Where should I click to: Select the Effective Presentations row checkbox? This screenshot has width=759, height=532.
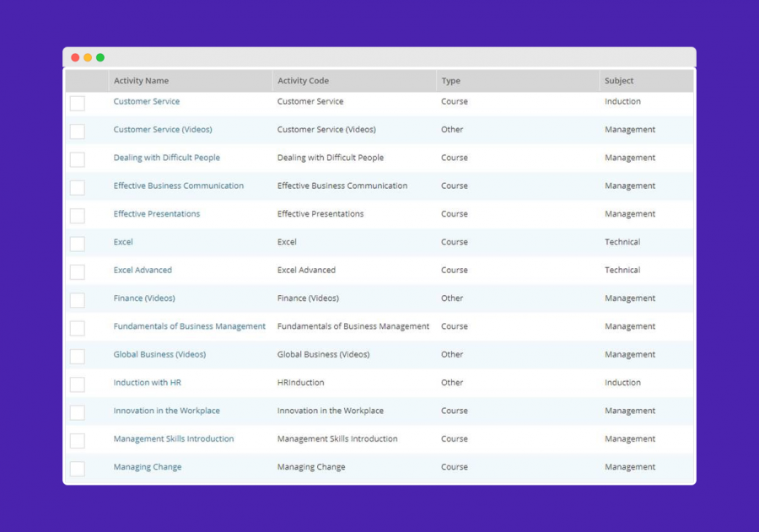pos(78,216)
